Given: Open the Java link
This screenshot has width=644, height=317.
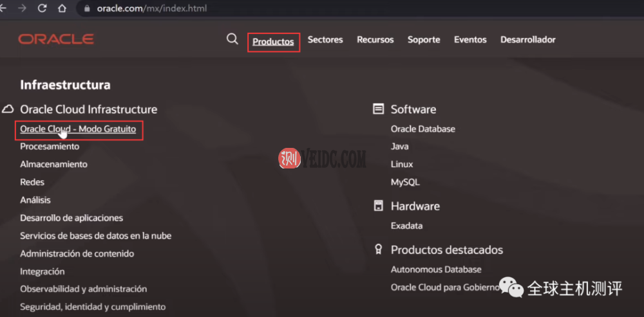Looking at the screenshot, I should point(400,147).
